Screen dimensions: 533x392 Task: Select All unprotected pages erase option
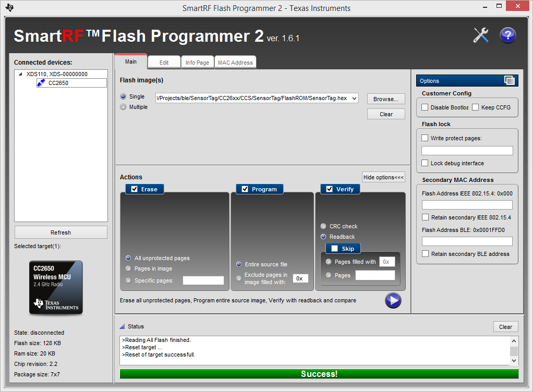tap(128, 258)
